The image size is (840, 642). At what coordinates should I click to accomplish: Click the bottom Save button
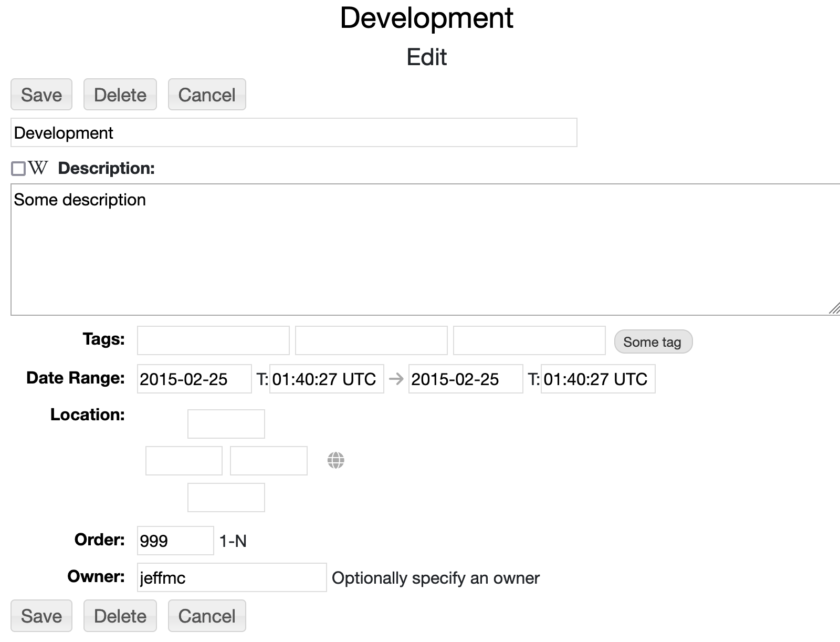coord(41,616)
